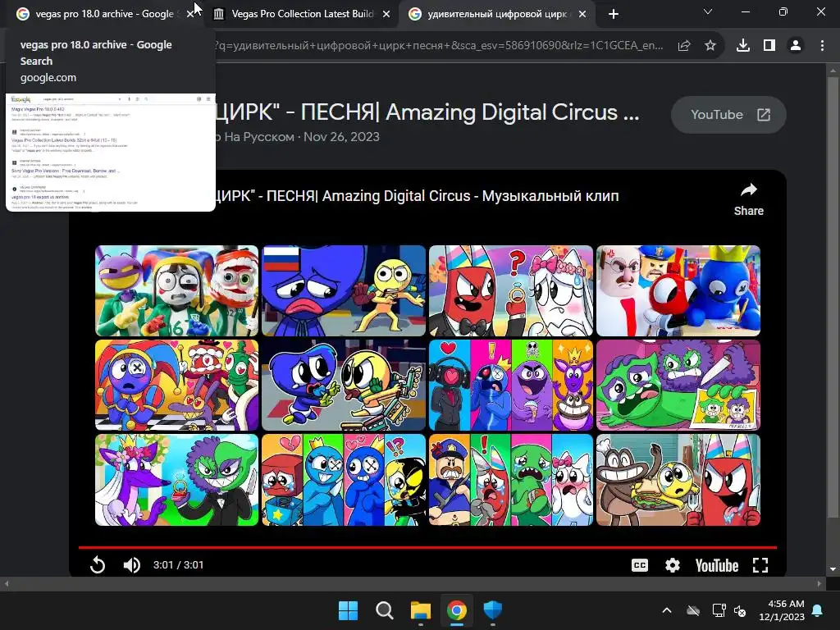Toggle the Chrome side panel
840x630 pixels.
(769, 46)
